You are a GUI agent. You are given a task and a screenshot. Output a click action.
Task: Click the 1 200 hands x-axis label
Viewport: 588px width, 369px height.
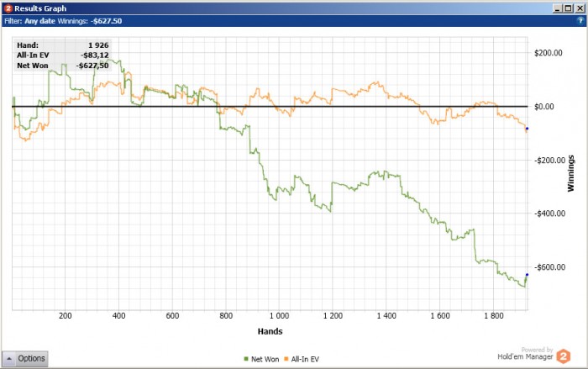(x=333, y=316)
